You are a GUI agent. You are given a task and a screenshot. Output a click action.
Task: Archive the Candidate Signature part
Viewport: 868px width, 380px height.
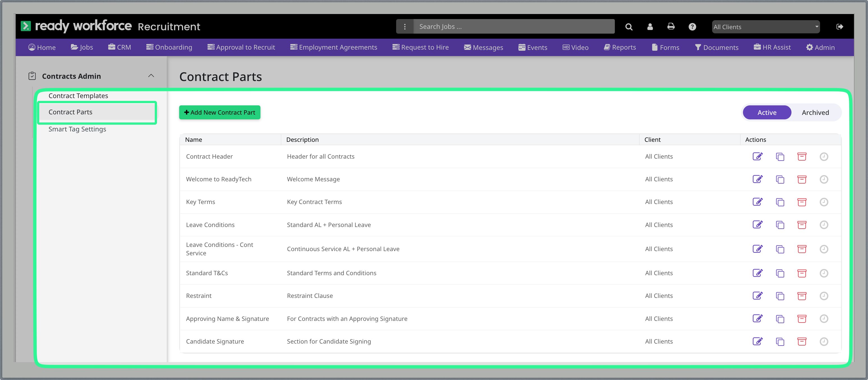(x=802, y=341)
